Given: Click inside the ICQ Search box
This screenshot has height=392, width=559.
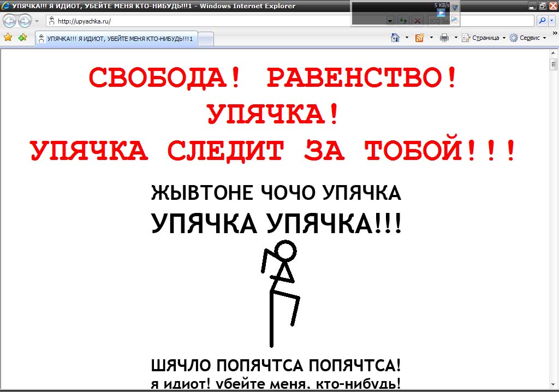Looking at the screenshot, I should tap(480, 21).
